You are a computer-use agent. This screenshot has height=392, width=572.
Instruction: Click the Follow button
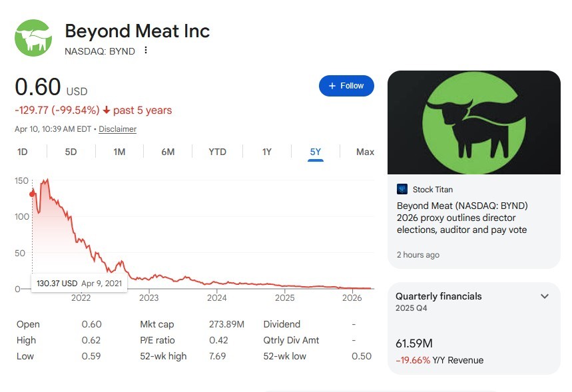(x=346, y=86)
